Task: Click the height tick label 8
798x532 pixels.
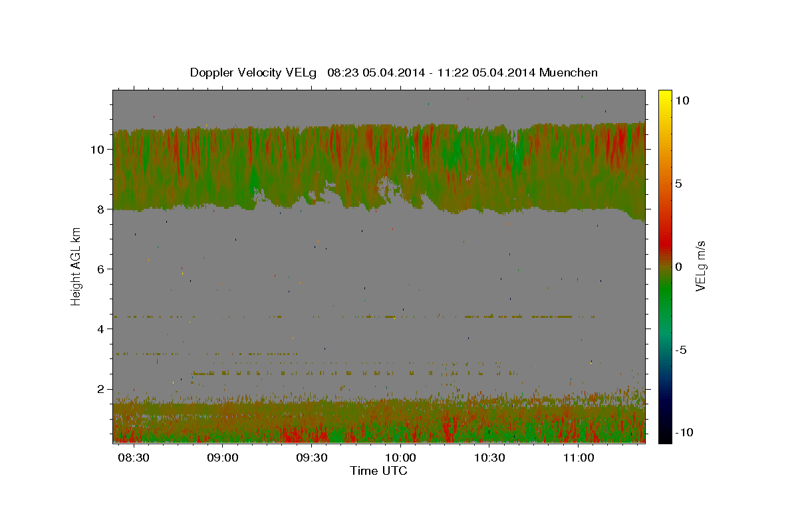Action: tap(100, 209)
